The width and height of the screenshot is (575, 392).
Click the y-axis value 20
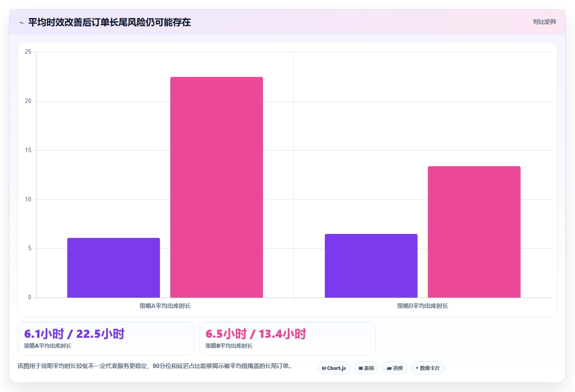pos(28,101)
